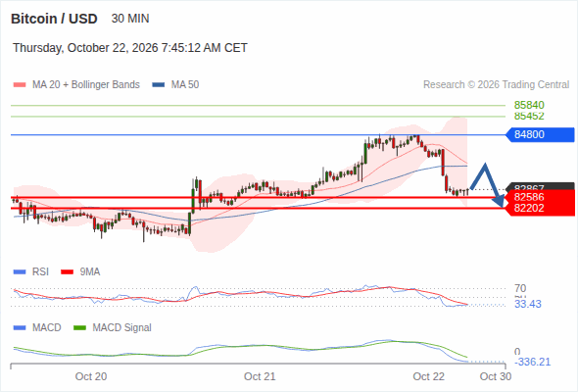Click the 30 MIN timeframe label
This screenshot has width=578, height=392.
coord(130,19)
